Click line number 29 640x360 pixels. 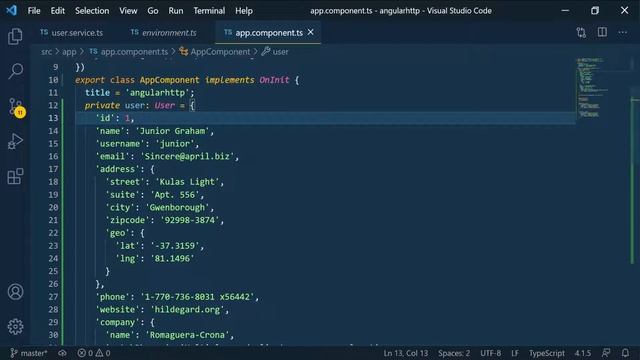[x=53, y=322]
